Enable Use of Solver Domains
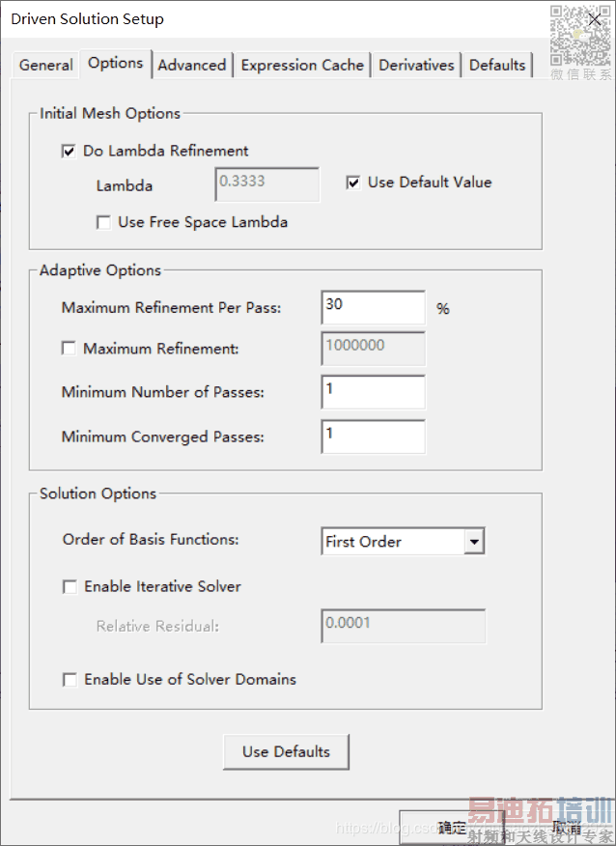The width and height of the screenshot is (616, 846). [70, 680]
